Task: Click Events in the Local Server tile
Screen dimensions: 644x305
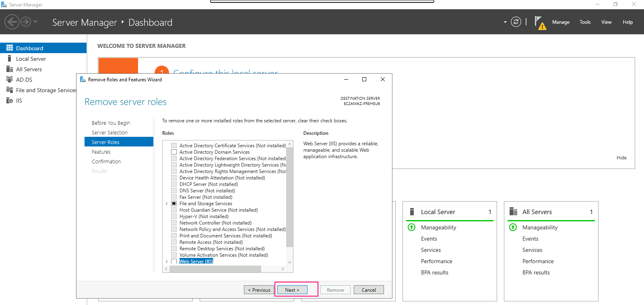Action: point(429,239)
